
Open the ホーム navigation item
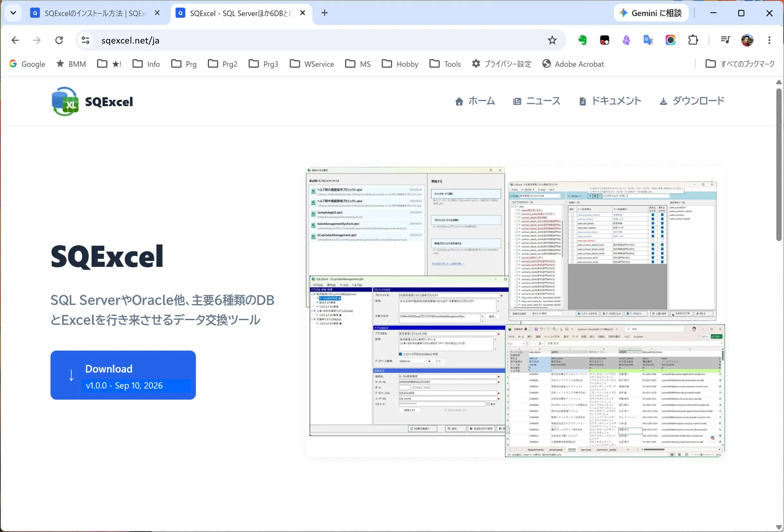(x=475, y=101)
